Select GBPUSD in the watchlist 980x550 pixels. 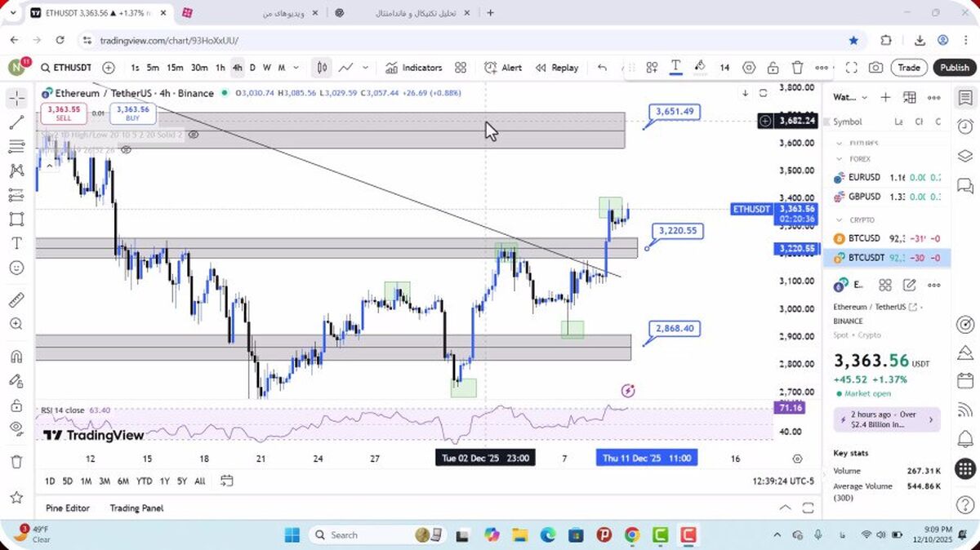click(887, 197)
